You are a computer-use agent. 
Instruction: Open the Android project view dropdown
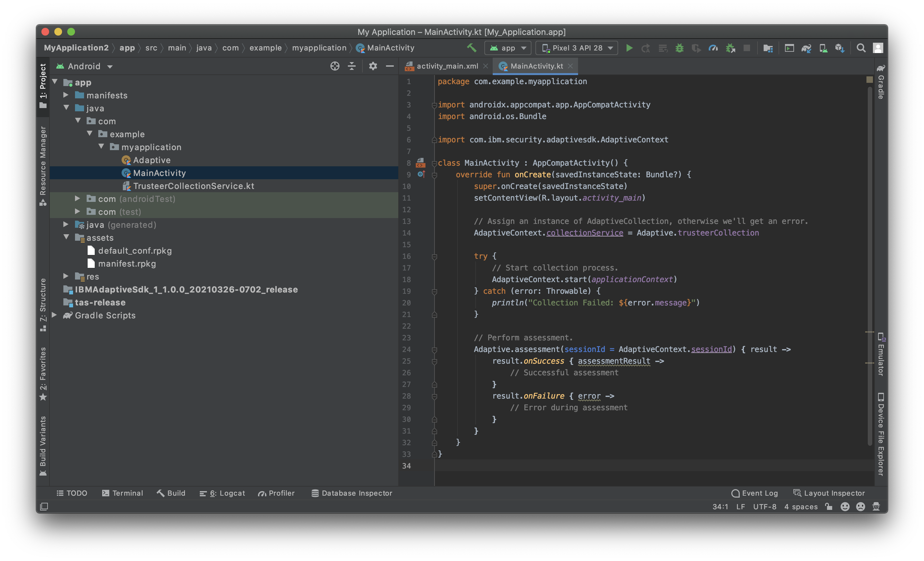point(84,66)
